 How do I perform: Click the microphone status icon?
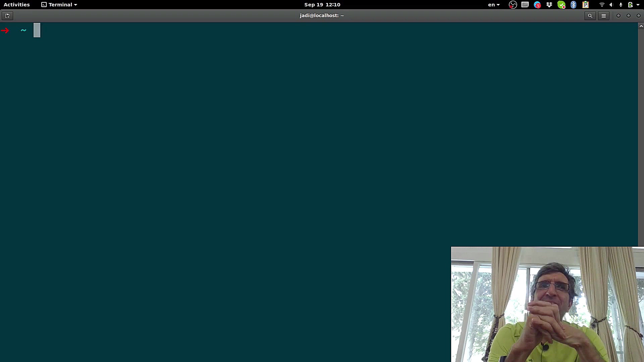(621, 5)
